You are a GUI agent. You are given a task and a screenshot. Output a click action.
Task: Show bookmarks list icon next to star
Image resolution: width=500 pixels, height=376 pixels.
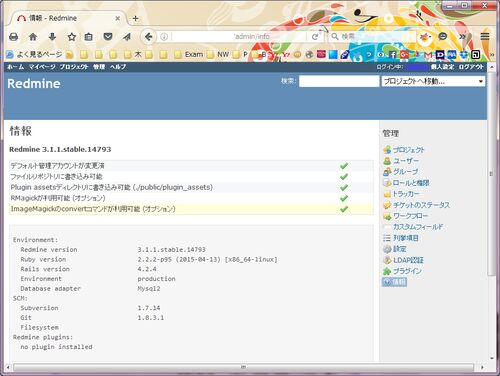88,37
